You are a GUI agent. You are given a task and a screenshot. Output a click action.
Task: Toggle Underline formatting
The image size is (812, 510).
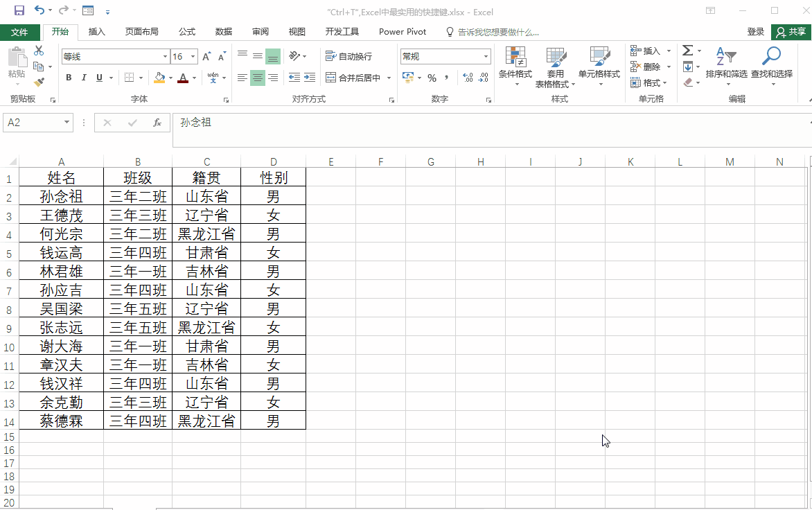(99, 78)
